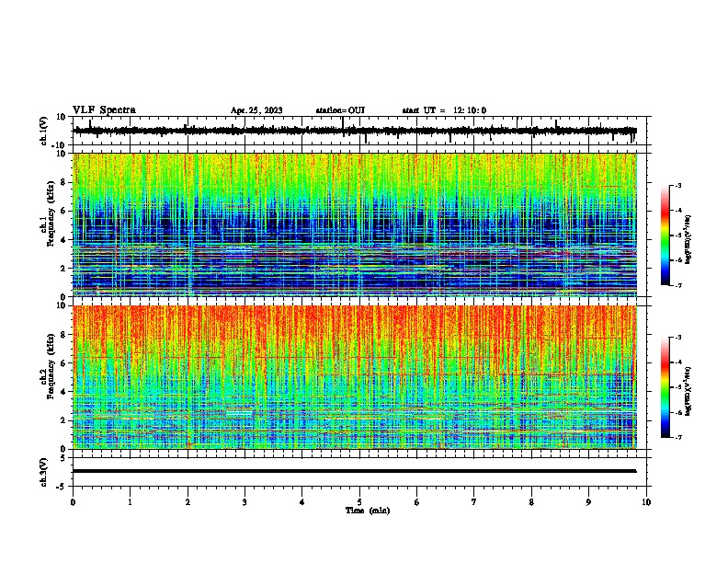Image resolution: width=728 pixels, height=563 pixels.
Task: Click the "ch.3(V)" axis label
Action: (x=43, y=472)
